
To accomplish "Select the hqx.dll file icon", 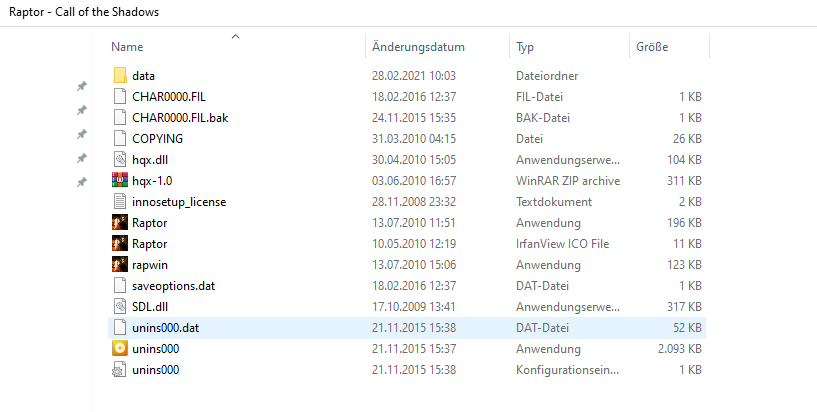I will 120,159.
